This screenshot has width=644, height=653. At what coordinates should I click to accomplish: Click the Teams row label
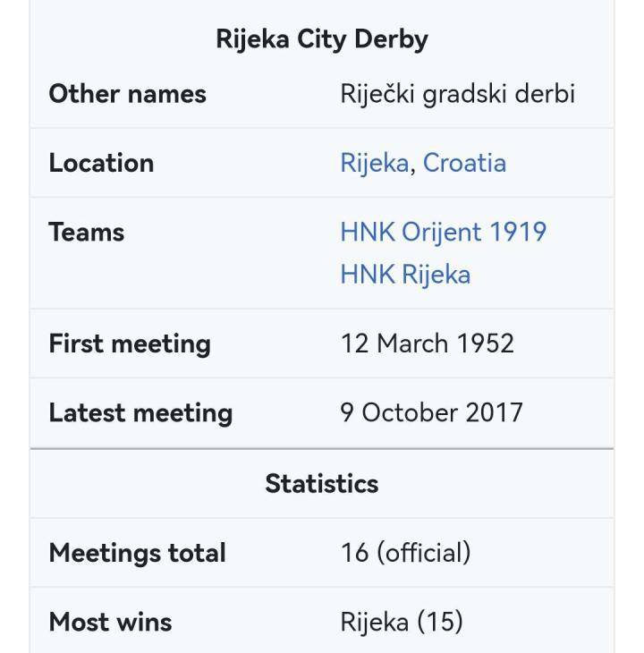(87, 232)
